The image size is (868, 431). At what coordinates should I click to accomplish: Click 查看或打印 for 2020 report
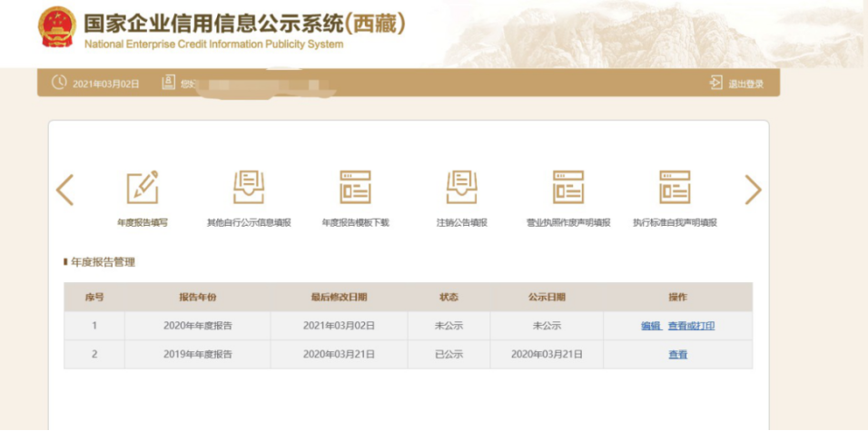[x=692, y=326]
